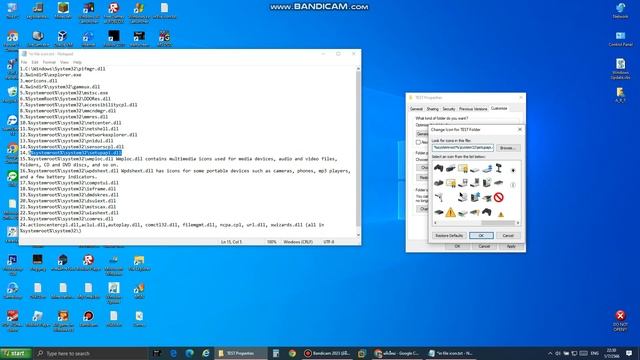Open Notepad File menu

24,62
